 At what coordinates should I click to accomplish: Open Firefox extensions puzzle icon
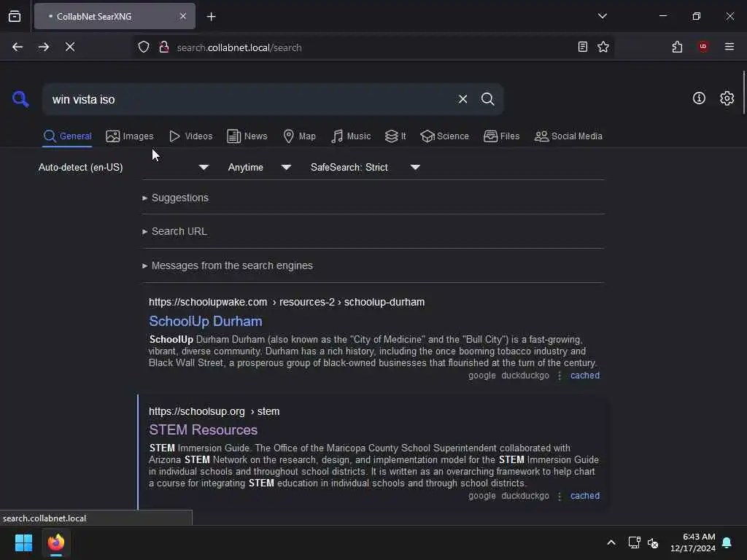click(x=677, y=47)
